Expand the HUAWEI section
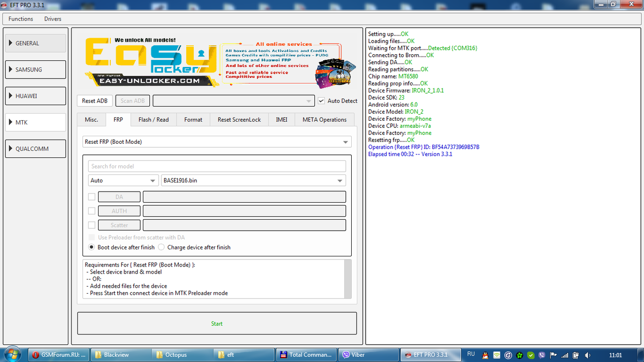Viewport: 644px width, 362px height. 36,96
